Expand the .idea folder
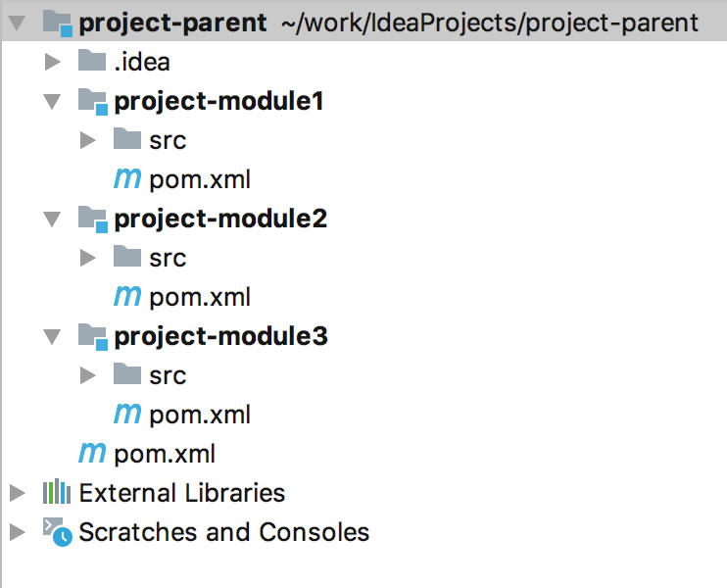 point(52,62)
